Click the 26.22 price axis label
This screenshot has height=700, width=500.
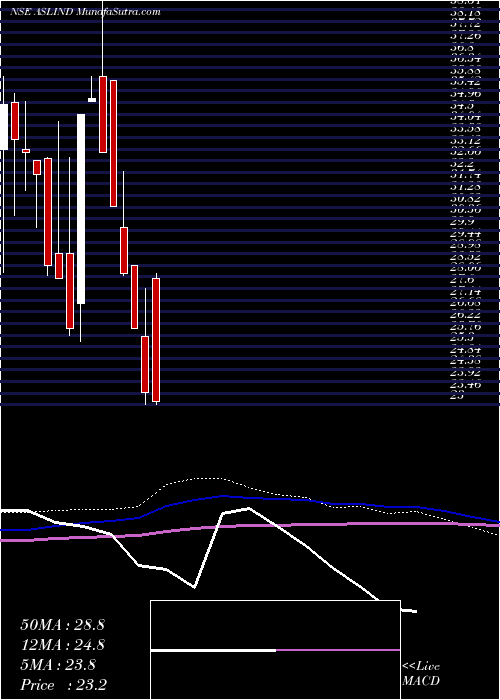coord(466,315)
